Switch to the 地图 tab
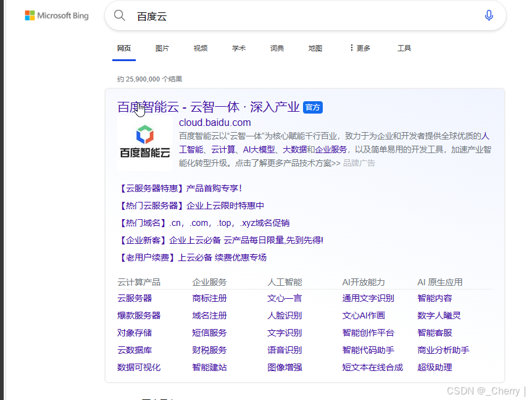 [315, 48]
